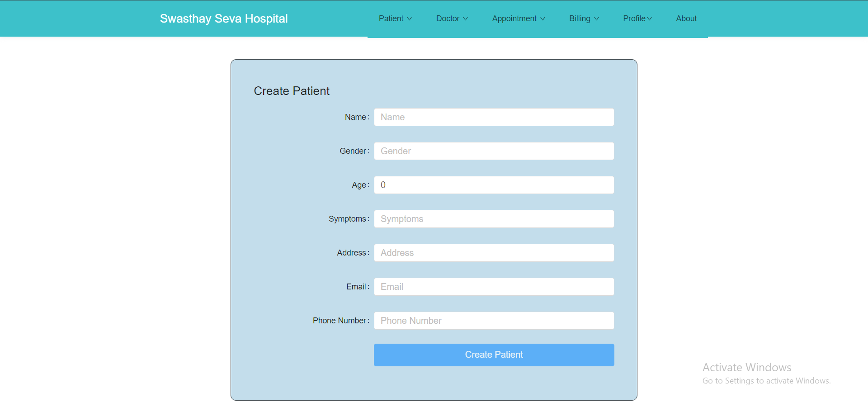Click the Age number field
The image size is (868, 407).
494,185
